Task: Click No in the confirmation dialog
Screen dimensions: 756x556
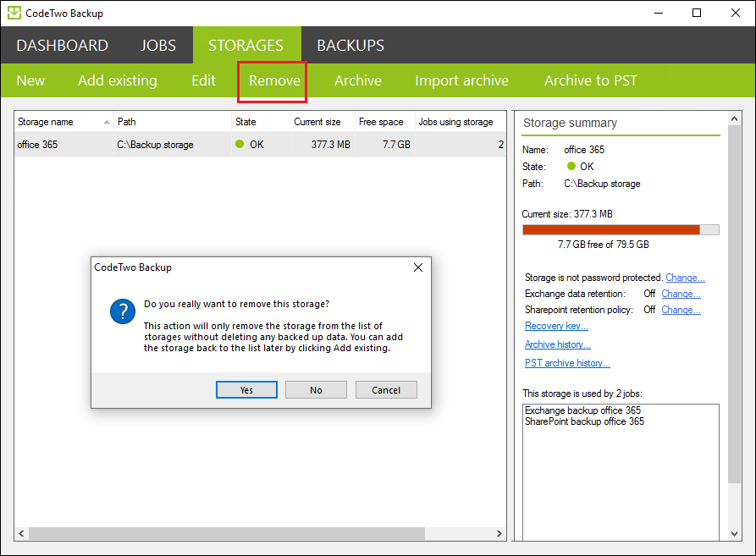Action: pos(317,390)
